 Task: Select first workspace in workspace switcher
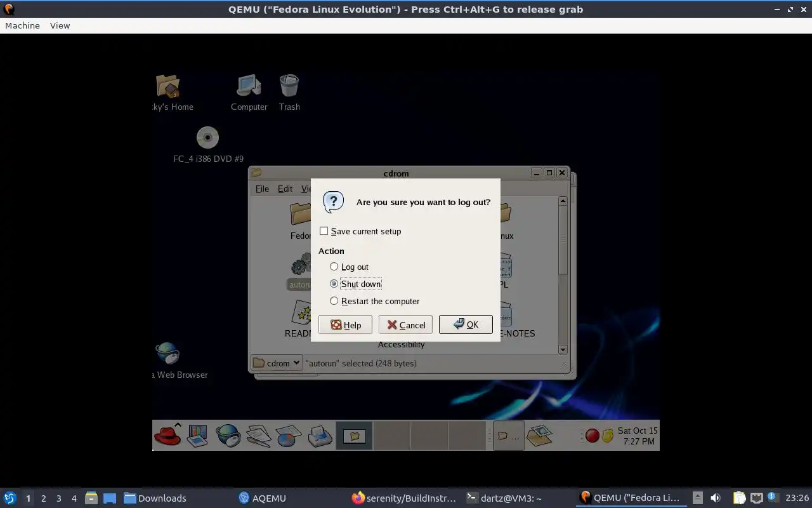point(354,436)
